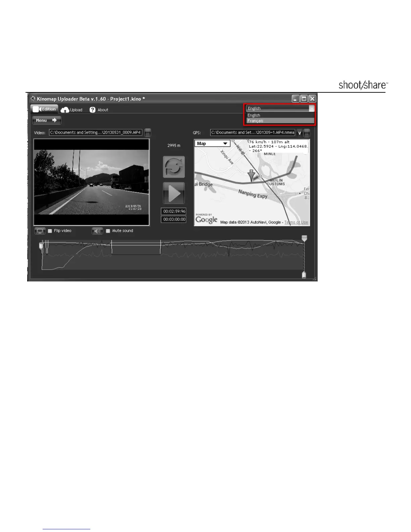The width and height of the screenshot is (411, 532).
Task: Enable the Mute sound checkbox
Action: [108, 231]
